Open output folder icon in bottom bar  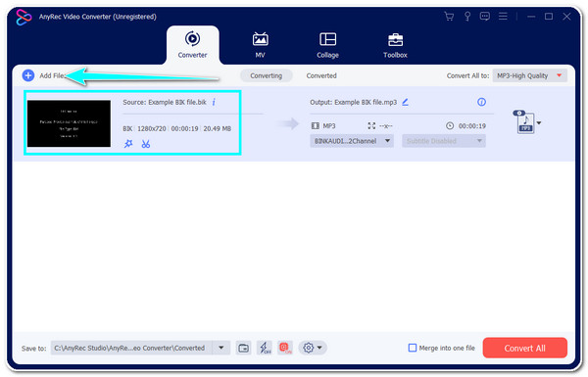point(243,349)
